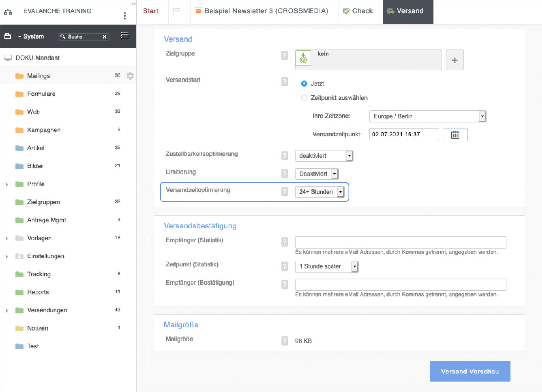This screenshot has height=392, width=542.
Task: Expand the Versendungen folder tree arrow
Action: 7,310
